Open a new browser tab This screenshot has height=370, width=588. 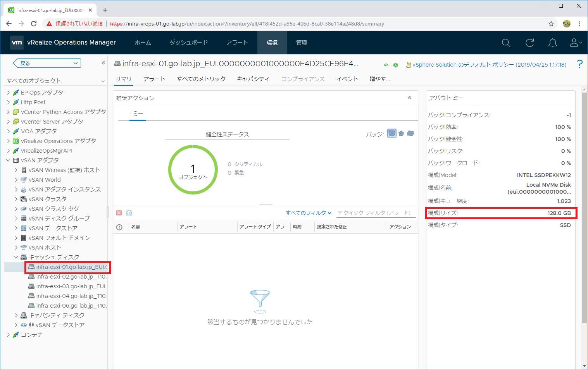[105, 10]
